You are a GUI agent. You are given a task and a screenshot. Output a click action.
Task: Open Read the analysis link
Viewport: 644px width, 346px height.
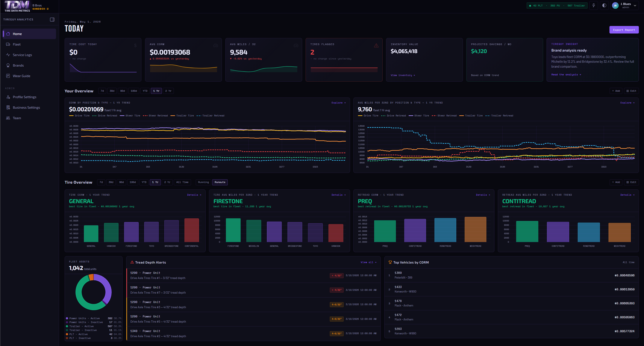566,75
